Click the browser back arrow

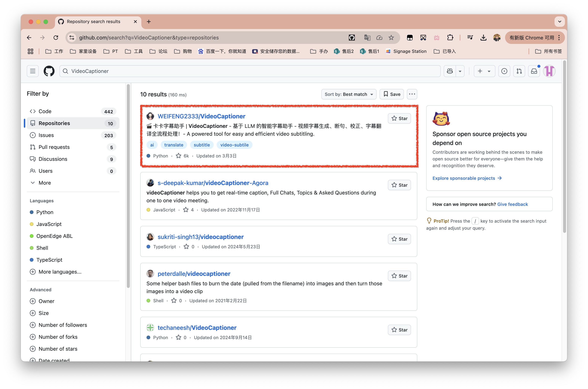[x=29, y=37]
